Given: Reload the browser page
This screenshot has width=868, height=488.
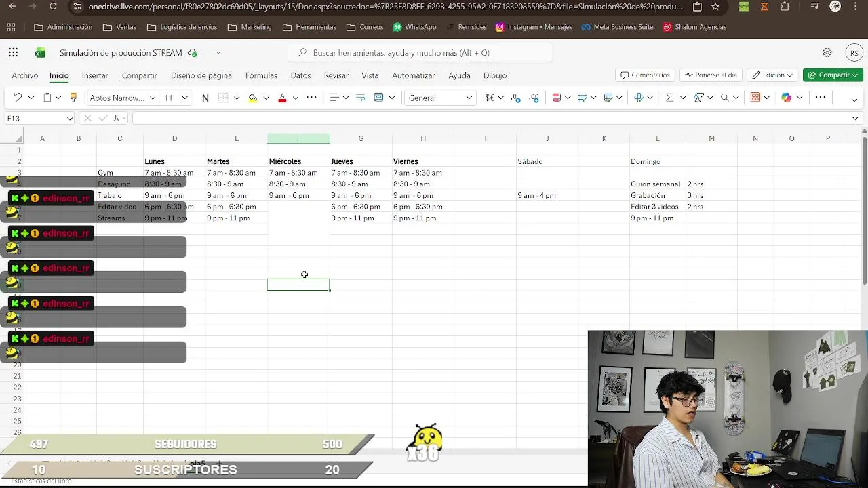Looking at the screenshot, I should tap(54, 7).
